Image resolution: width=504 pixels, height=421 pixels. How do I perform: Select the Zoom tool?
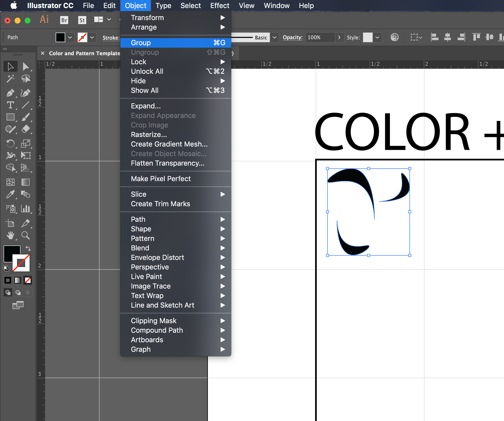point(25,235)
